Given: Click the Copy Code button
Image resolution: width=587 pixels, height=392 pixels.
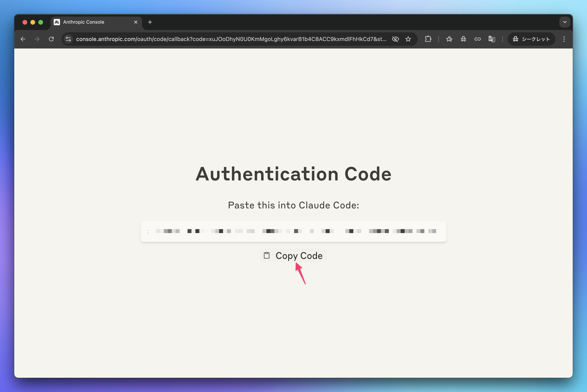Looking at the screenshot, I should click(x=293, y=256).
